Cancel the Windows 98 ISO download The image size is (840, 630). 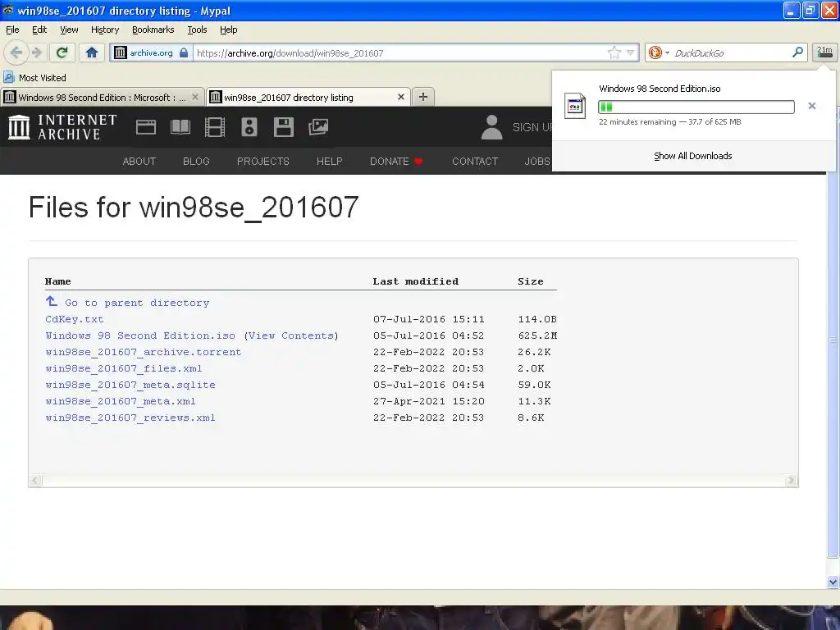(x=811, y=106)
